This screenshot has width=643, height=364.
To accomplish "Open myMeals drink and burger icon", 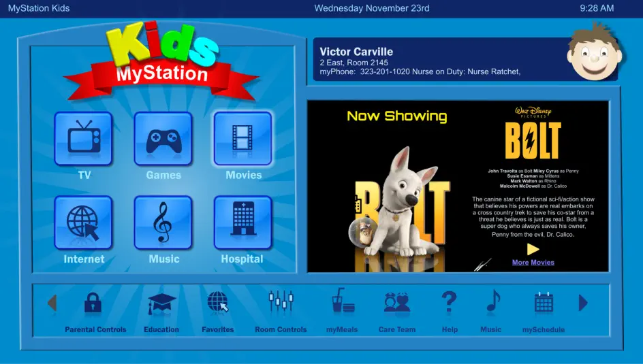I will (x=343, y=301).
